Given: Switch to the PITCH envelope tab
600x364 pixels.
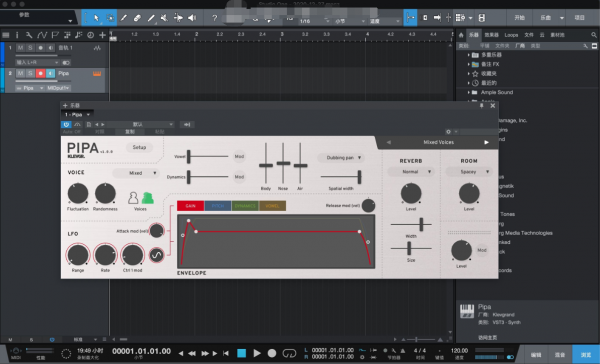Looking at the screenshot, I should coord(218,206).
